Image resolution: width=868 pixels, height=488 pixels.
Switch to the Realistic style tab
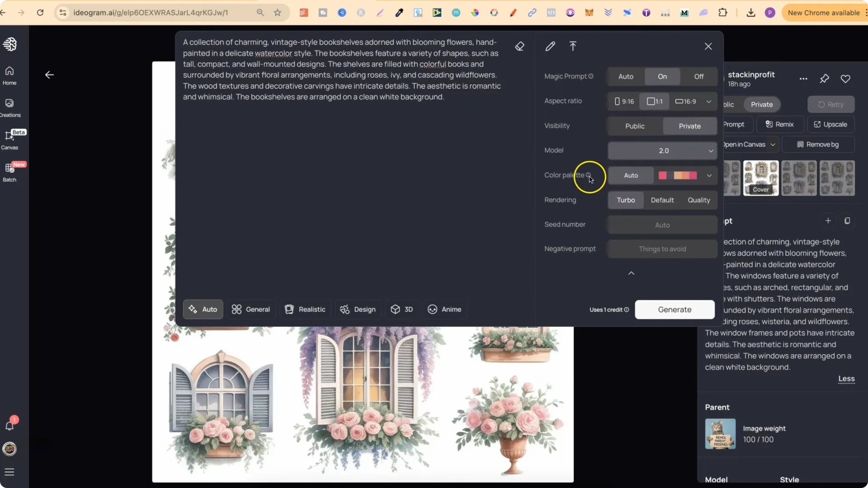305,310
